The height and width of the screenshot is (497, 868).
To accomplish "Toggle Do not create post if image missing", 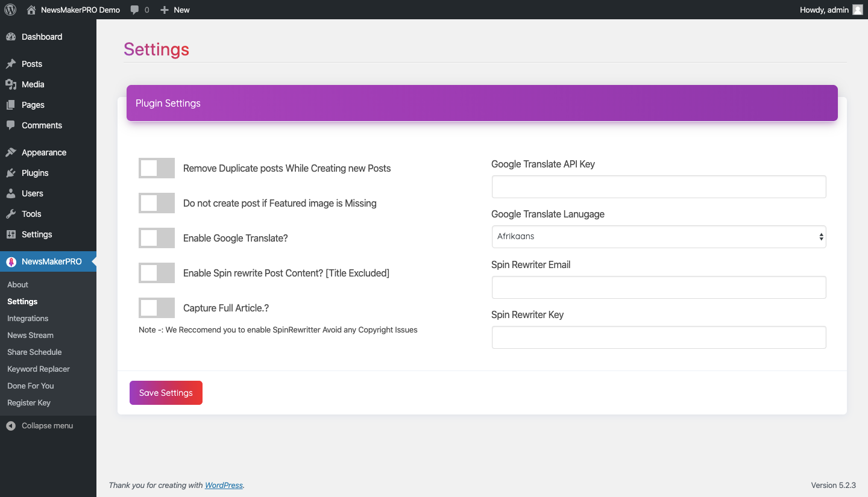I will tap(157, 203).
